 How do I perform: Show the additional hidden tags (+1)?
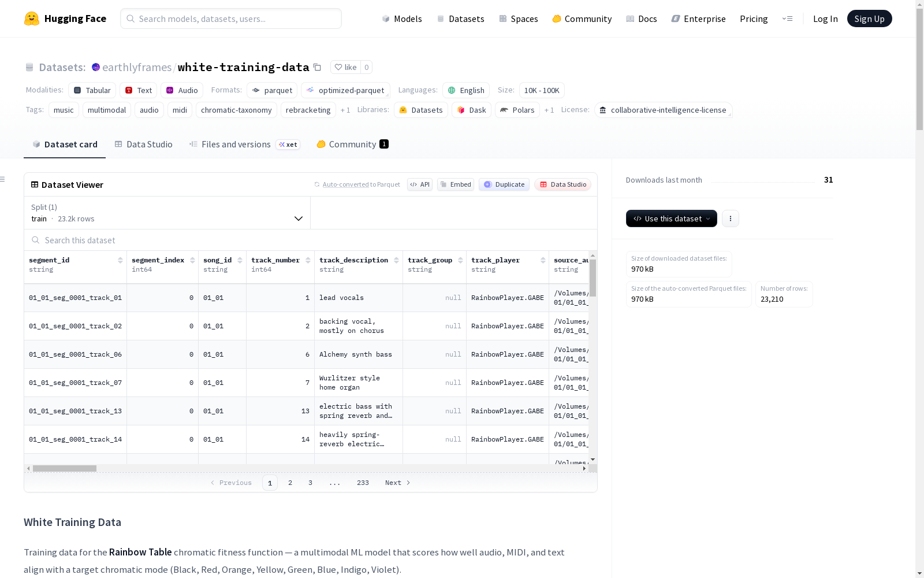345,110
